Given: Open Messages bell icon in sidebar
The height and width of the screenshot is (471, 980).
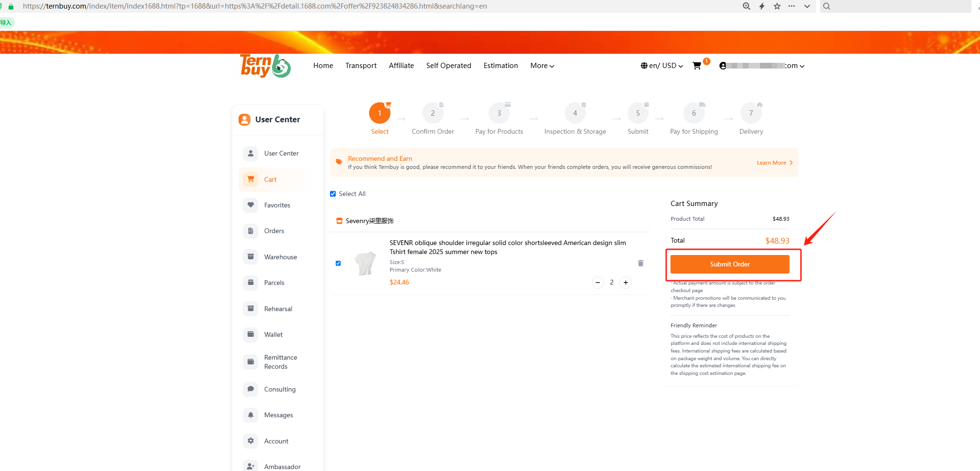Looking at the screenshot, I should pos(250,415).
